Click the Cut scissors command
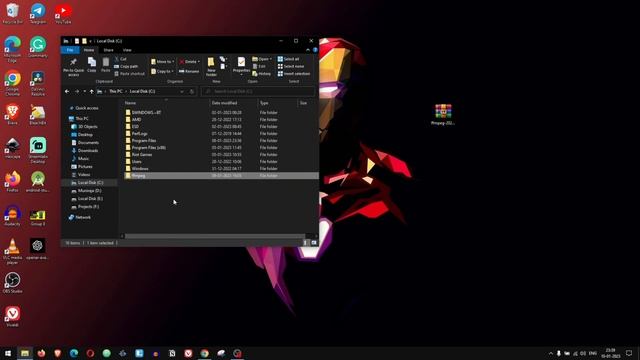Screen dimensions: 640x360 pyautogui.click(x=120, y=59)
